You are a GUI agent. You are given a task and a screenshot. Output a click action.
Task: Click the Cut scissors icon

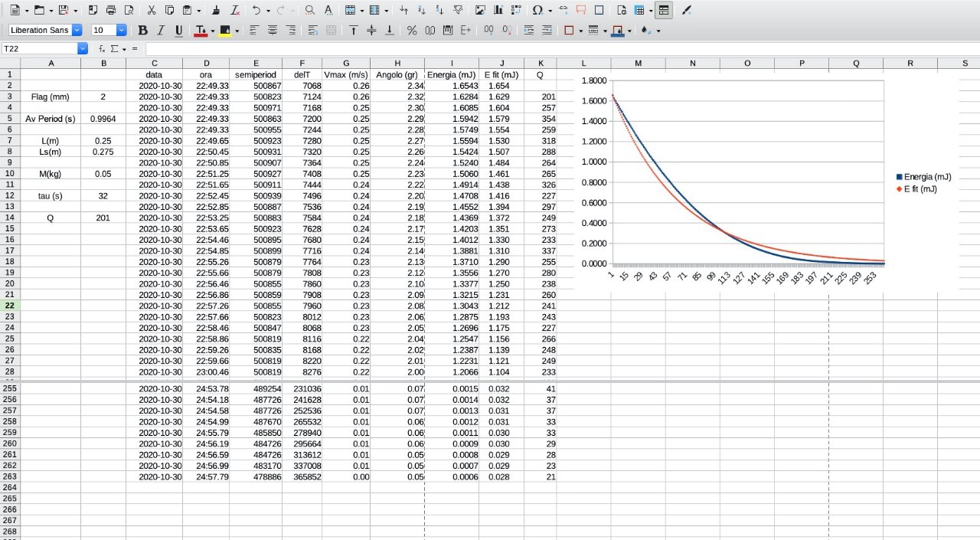[x=152, y=11]
